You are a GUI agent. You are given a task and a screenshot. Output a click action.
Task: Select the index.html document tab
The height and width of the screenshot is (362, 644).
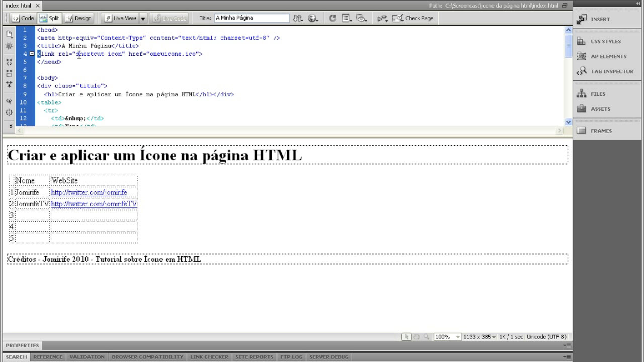coord(18,6)
